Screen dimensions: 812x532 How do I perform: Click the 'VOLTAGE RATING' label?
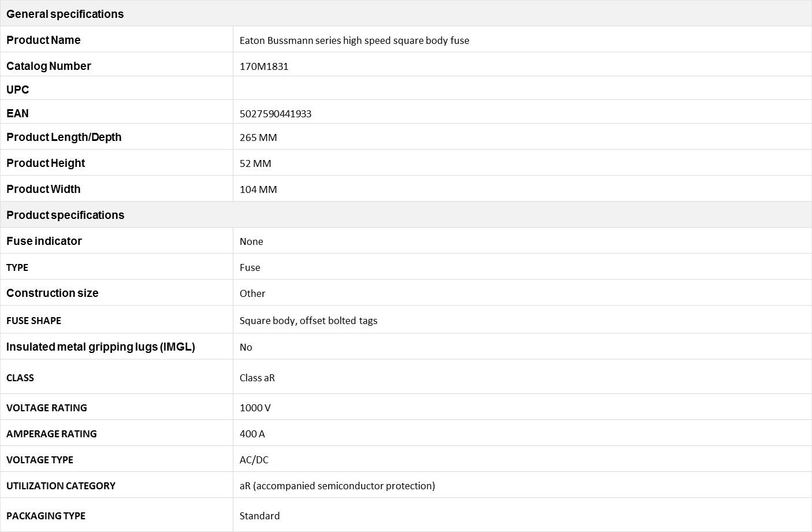47,408
